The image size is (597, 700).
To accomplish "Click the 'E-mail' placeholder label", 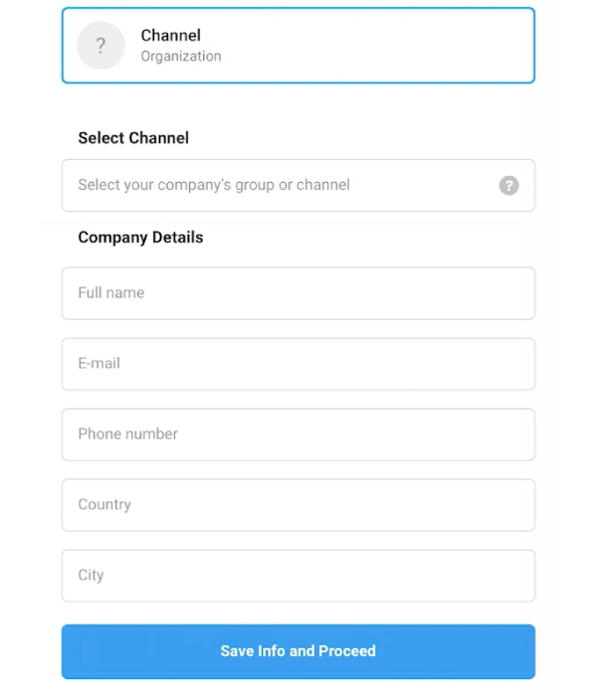I will point(99,363).
